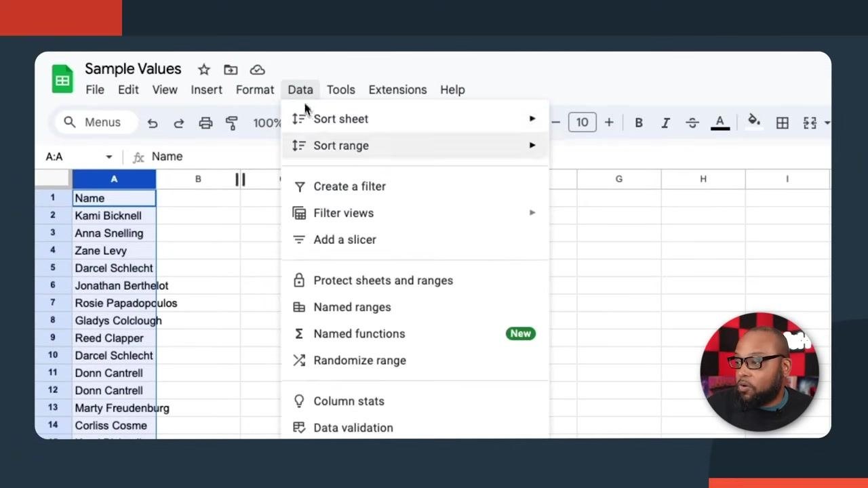Move document using the folder icon

pos(231,70)
